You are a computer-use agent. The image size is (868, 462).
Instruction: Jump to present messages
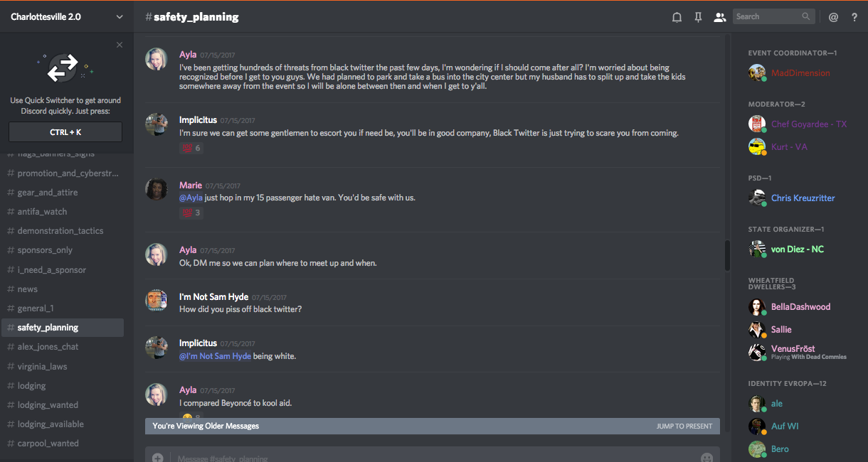point(684,426)
